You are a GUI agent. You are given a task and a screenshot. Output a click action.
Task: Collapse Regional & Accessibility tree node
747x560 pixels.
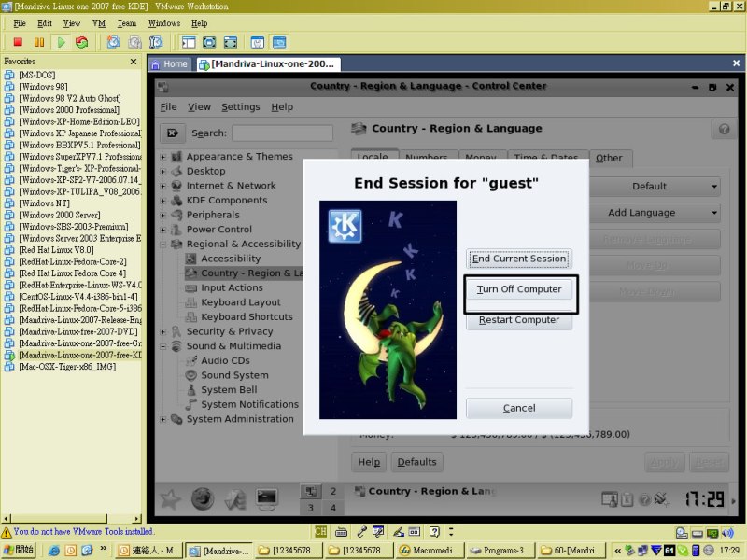(162, 245)
